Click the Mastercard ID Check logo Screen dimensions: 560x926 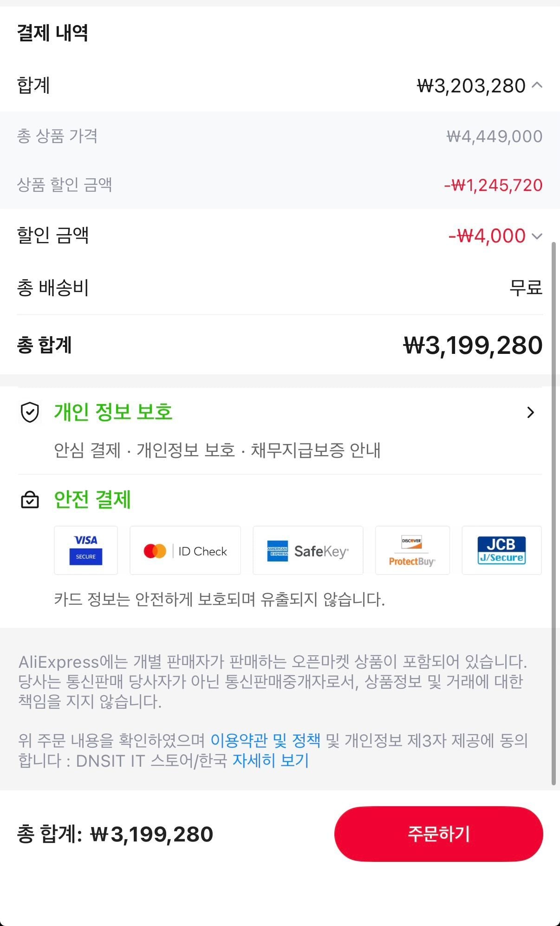pyautogui.click(x=185, y=551)
